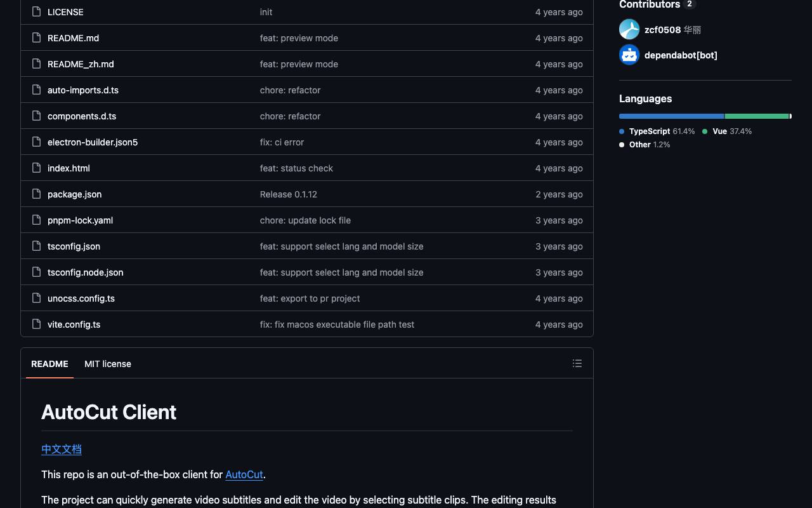View the 'init' commit for LICENSE
Viewport: 812px width, 508px height.
click(x=266, y=12)
